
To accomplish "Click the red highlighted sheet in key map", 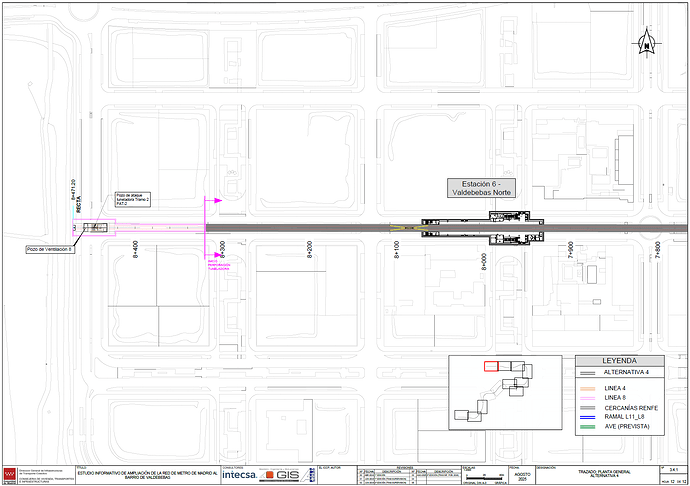I will point(490,366).
